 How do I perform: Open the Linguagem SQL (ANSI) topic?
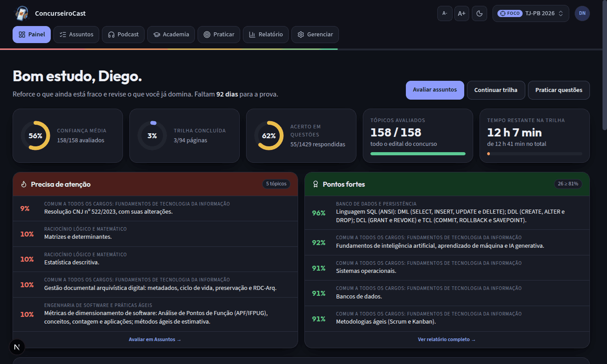(447, 213)
